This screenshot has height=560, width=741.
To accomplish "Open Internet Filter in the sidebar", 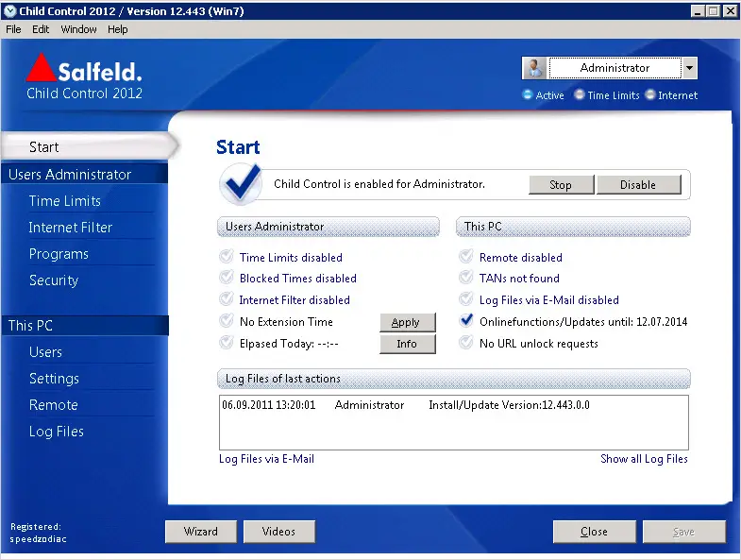I will (71, 228).
